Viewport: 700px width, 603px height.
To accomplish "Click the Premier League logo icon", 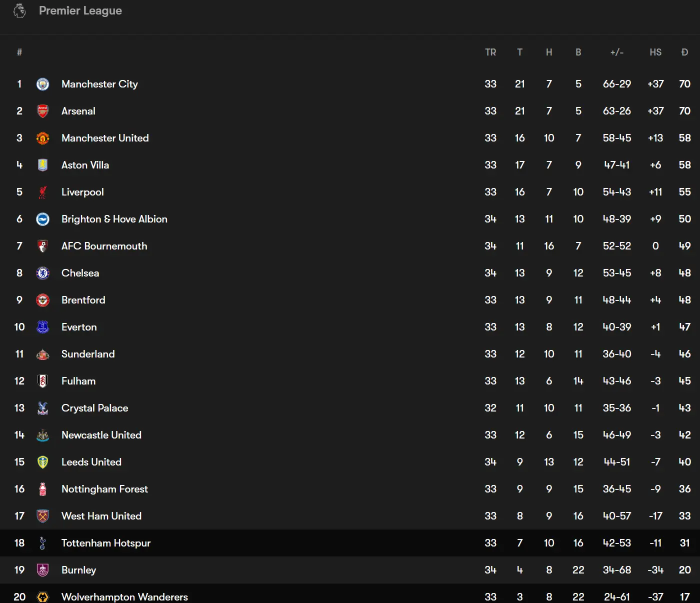I will click(19, 10).
